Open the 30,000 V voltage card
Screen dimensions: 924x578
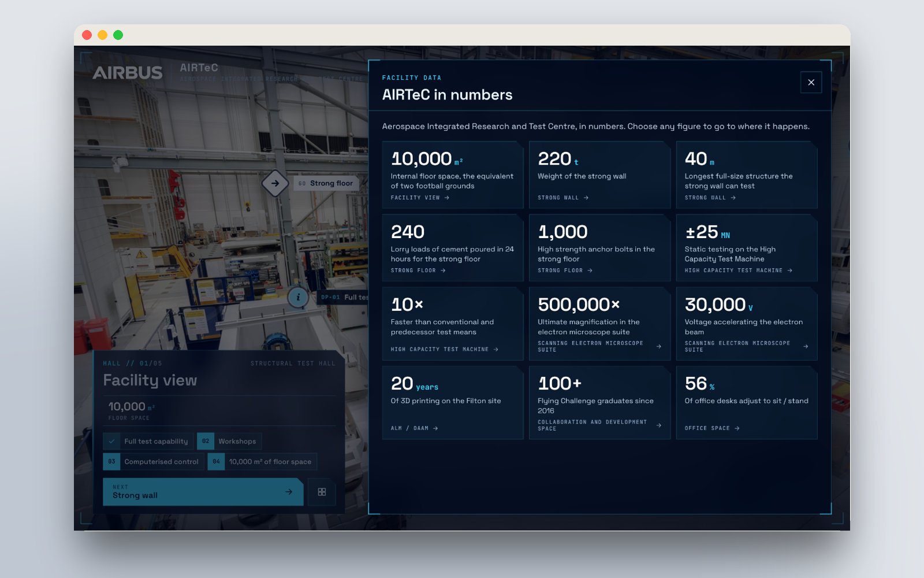[747, 324]
